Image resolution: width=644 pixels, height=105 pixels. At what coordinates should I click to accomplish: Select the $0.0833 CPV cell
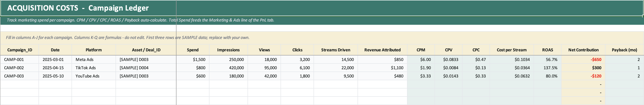[449, 60]
